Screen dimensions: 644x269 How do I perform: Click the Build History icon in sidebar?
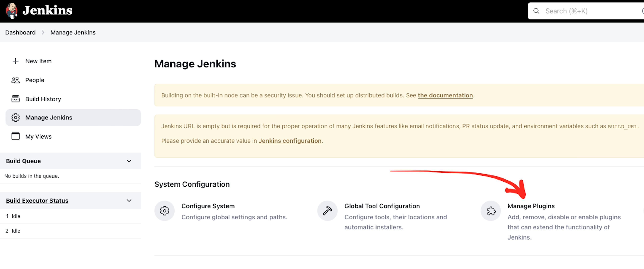click(15, 99)
